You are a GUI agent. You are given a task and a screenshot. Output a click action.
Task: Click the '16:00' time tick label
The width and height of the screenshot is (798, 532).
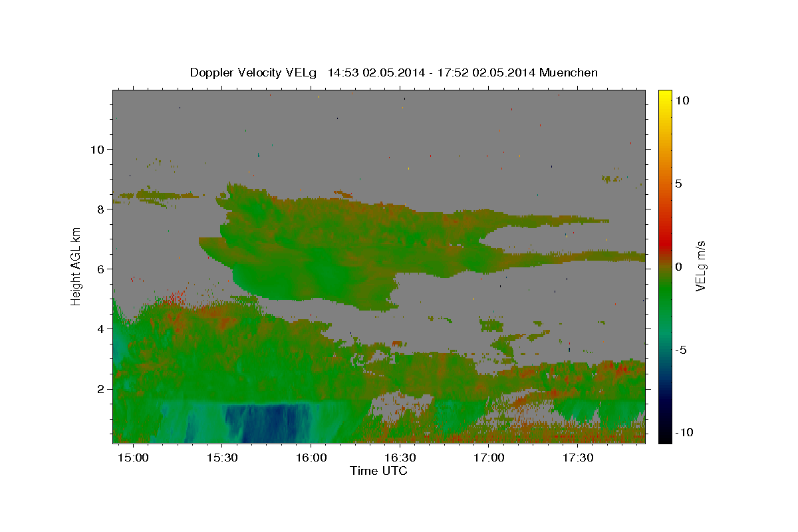point(311,458)
